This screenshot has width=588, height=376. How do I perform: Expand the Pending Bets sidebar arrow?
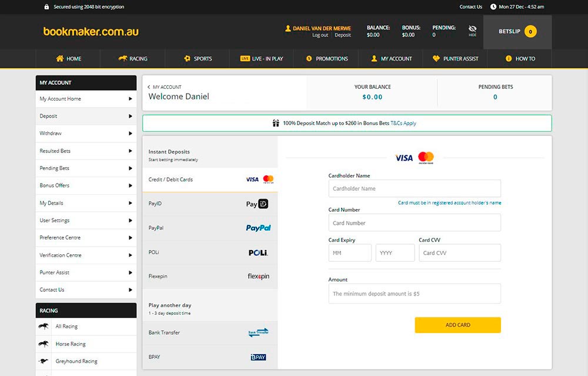click(130, 168)
